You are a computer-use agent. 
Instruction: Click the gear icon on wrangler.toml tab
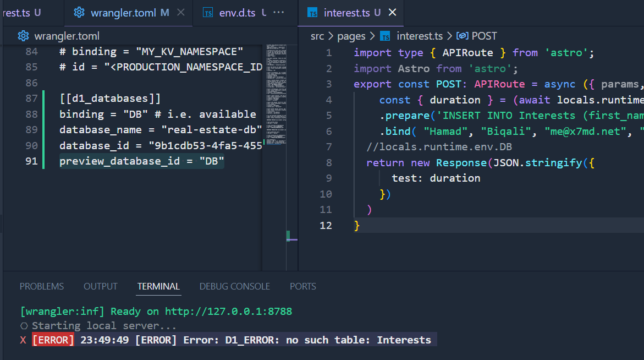click(x=79, y=13)
